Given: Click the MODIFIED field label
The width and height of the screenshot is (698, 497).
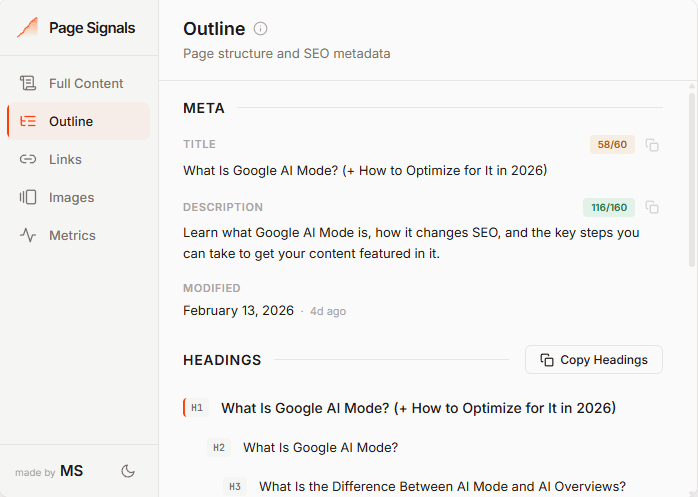Looking at the screenshot, I should [212, 288].
